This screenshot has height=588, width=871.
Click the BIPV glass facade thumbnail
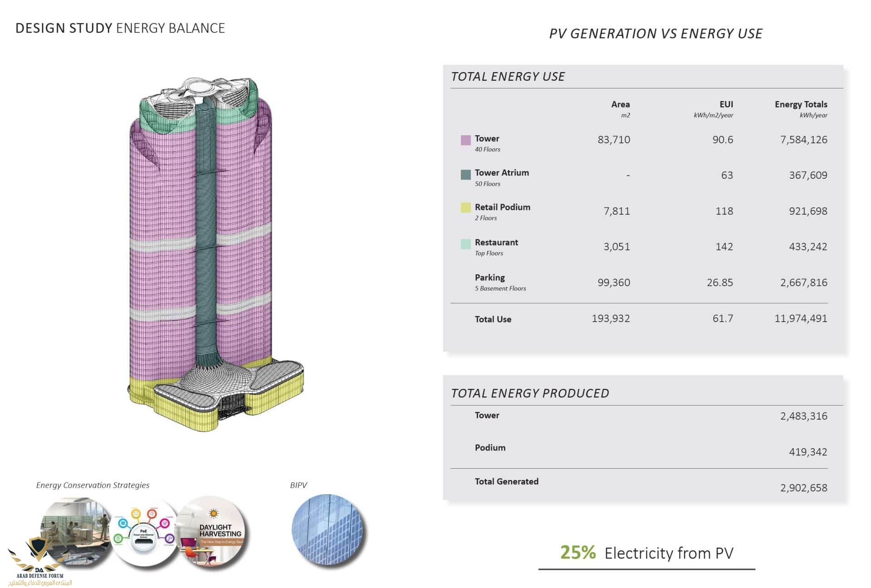(328, 529)
